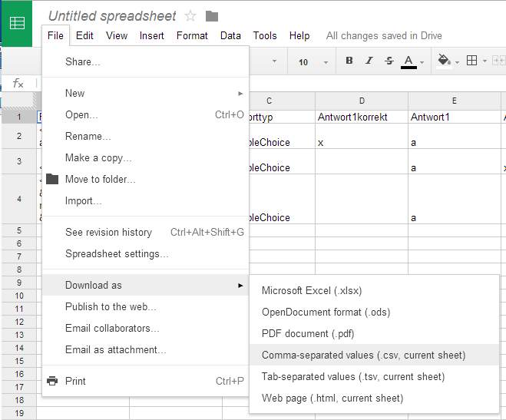Click the formula bar fx icon
Image resolution: width=506 pixels, height=420 pixels.
click(x=18, y=83)
